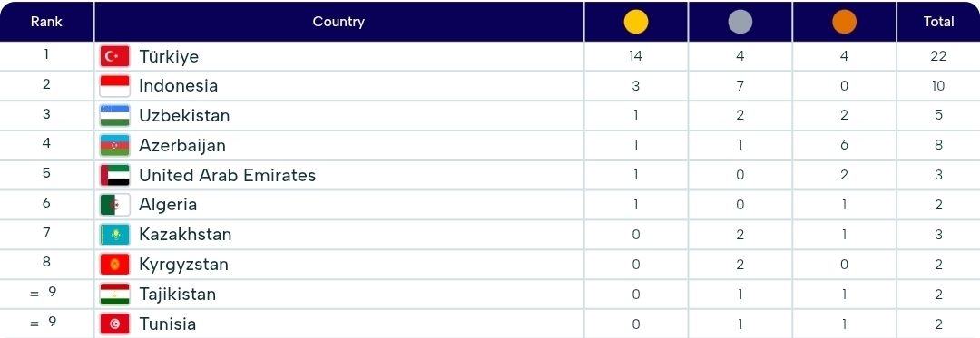
Task: Click the silver medal column icon
Action: tap(740, 22)
